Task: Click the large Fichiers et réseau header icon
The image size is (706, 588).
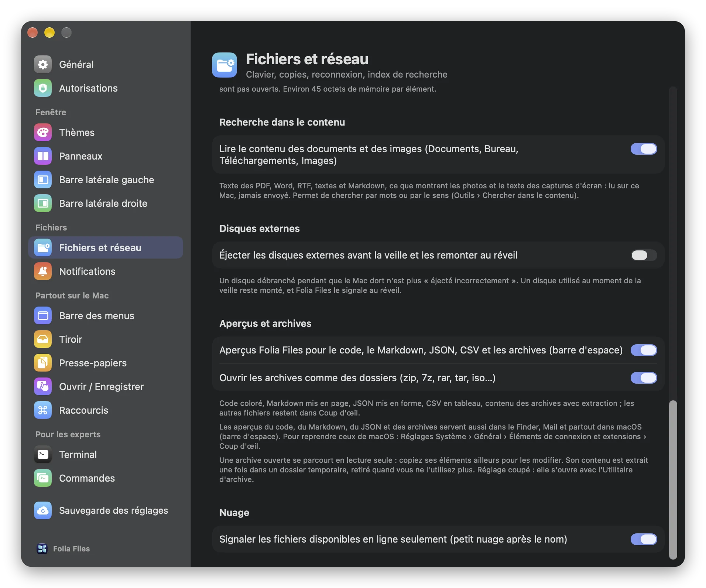Action: (x=225, y=65)
